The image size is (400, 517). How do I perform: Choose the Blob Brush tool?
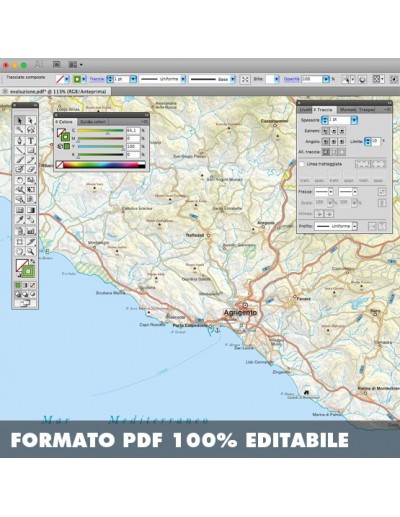click(20, 169)
